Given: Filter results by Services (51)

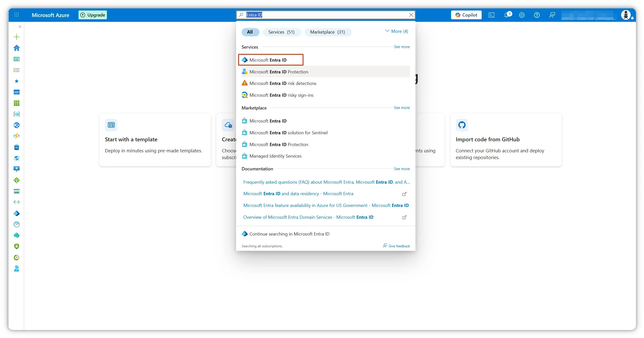Looking at the screenshot, I should point(281,32).
